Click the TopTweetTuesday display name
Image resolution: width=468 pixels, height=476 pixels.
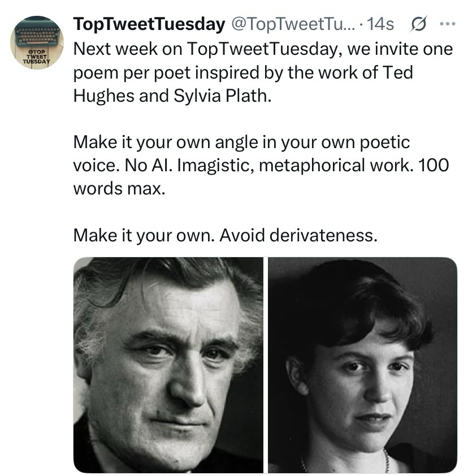tap(148, 24)
